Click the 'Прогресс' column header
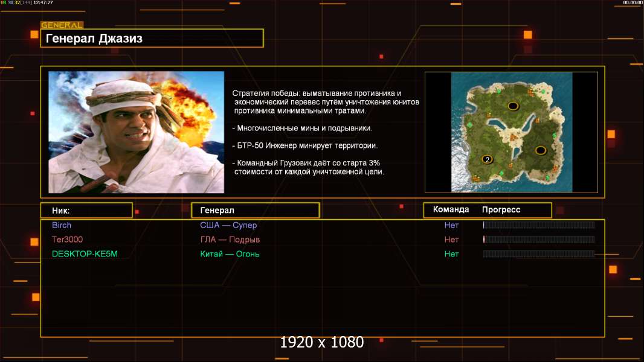The image size is (644, 362). [x=501, y=209]
